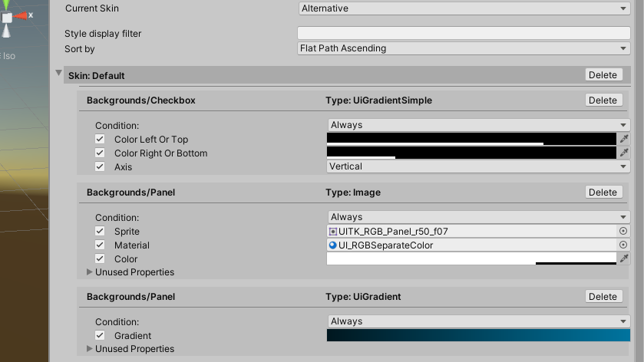Open the object picker for the Material field
This screenshot has width=644, height=362.
click(623, 245)
